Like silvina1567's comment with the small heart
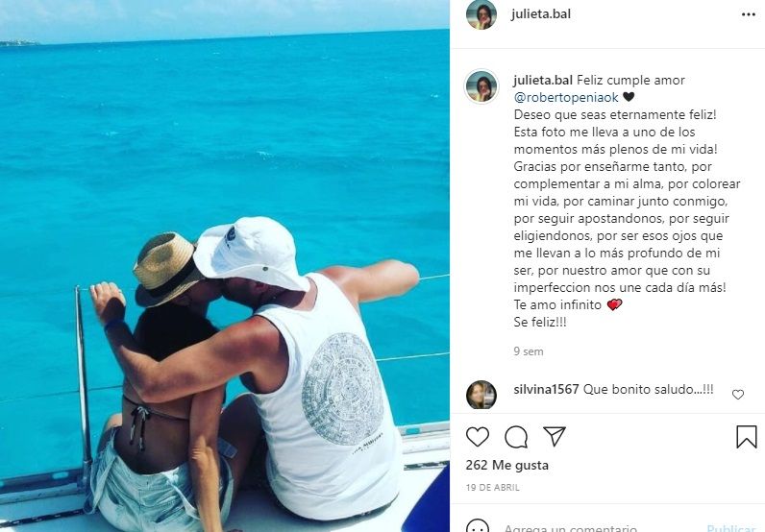 tap(738, 395)
